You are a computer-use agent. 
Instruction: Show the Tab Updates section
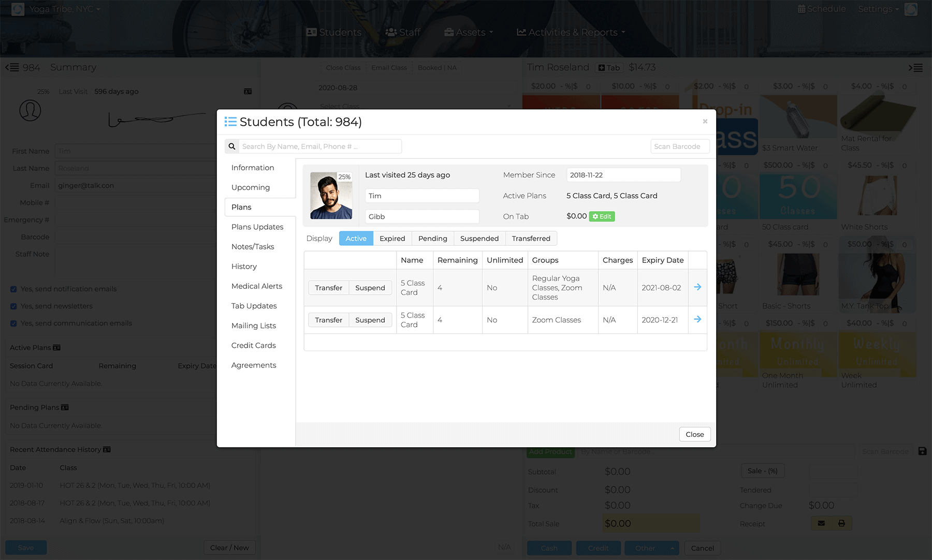pyautogui.click(x=254, y=306)
